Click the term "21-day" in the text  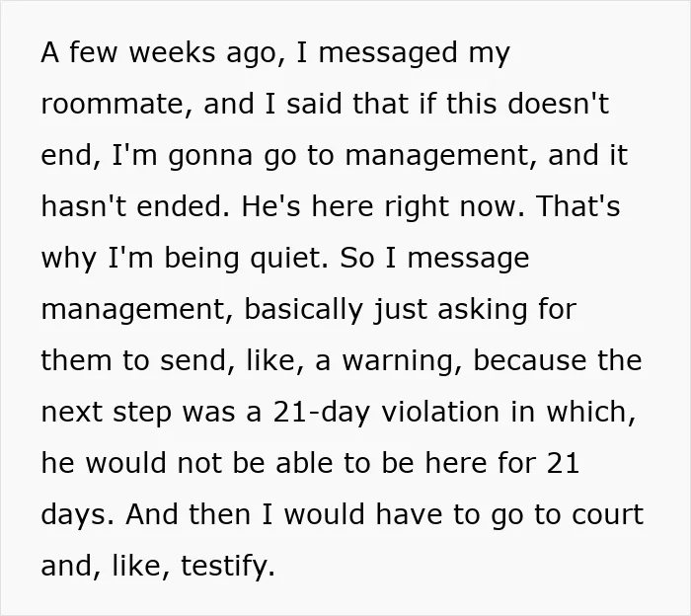pyautogui.click(x=321, y=414)
